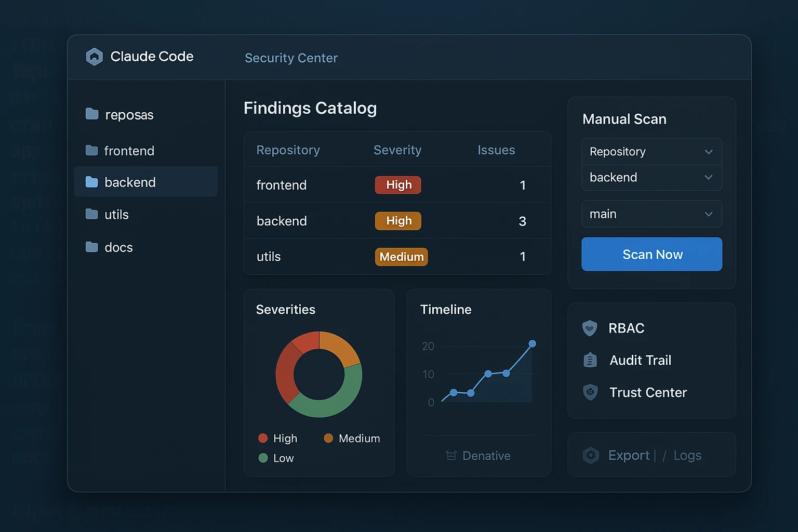The height and width of the screenshot is (532, 798).
Task: Click the Claude Code title text
Action: point(152,56)
